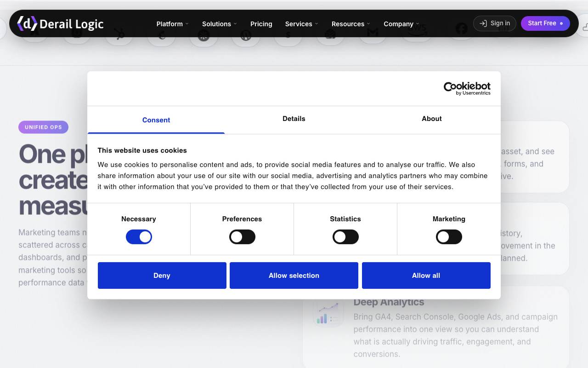The image size is (588, 368).
Task: Select the Consent tab
Action: [156, 120]
